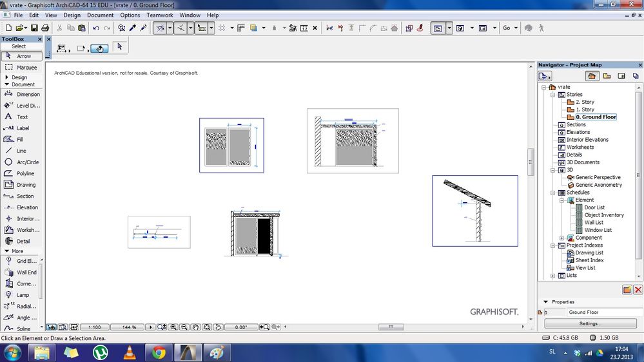Click the 1:100 scale button

coord(95,327)
